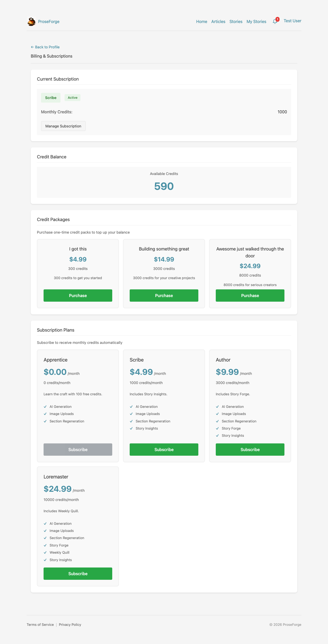
Task: Purchase the 300 credits 'I got this' pack
Action: pos(78,296)
